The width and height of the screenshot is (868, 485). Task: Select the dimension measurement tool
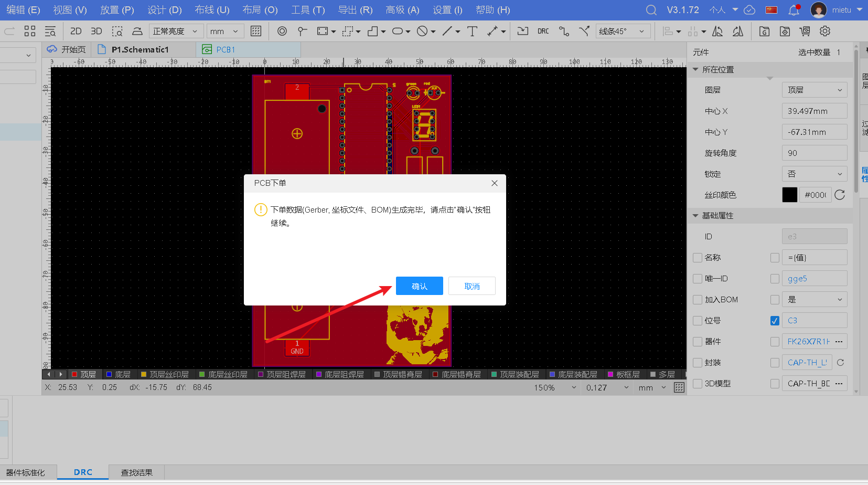pos(493,31)
